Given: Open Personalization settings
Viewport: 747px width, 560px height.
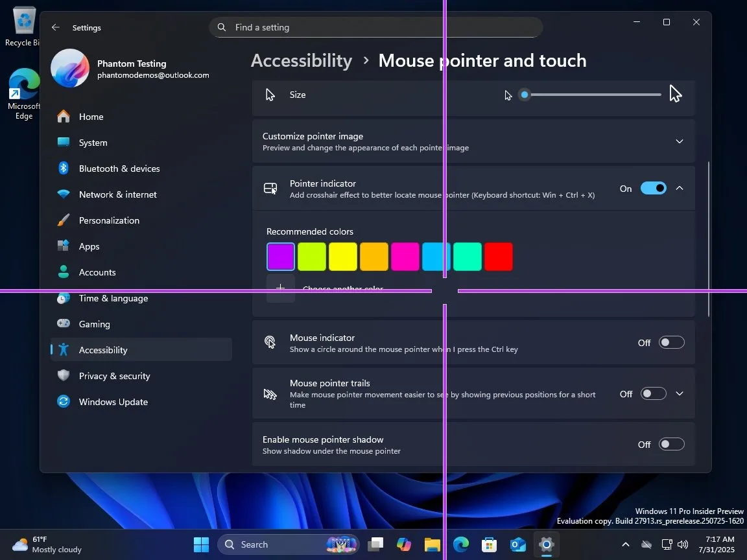Looking at the screenshot, I should 109,220.
